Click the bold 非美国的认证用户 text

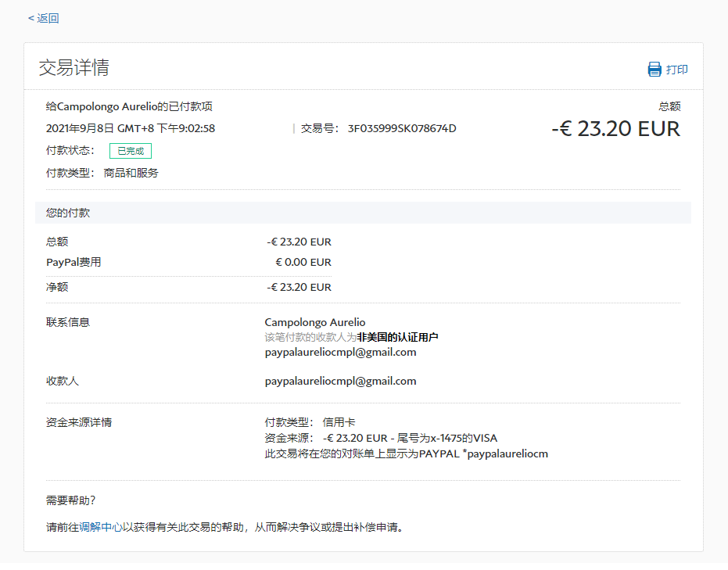point(397,337)
